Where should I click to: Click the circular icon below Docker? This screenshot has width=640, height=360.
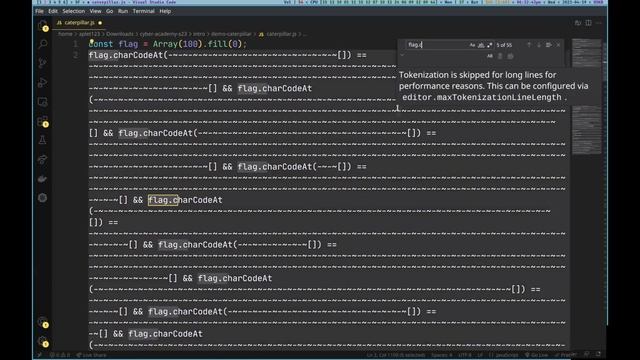(42, 198)
